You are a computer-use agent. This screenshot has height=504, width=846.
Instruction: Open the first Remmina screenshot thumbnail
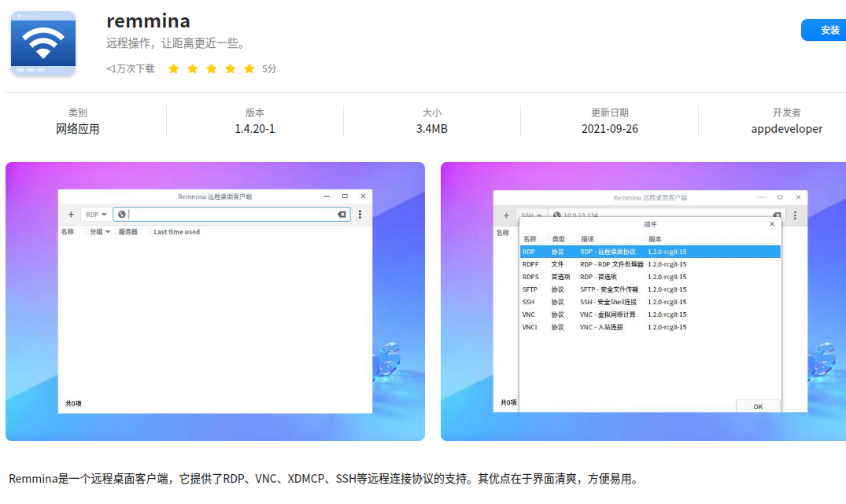click(216, 301)
